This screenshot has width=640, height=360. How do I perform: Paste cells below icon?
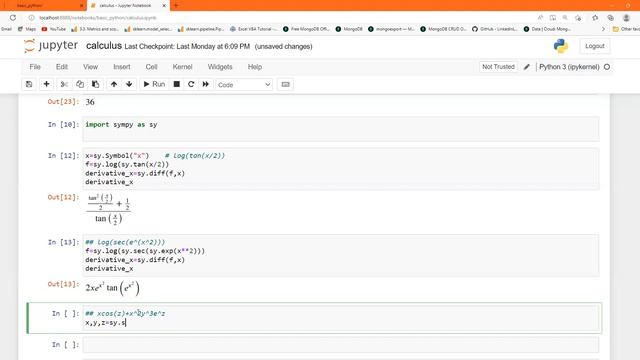click(96, 84)
